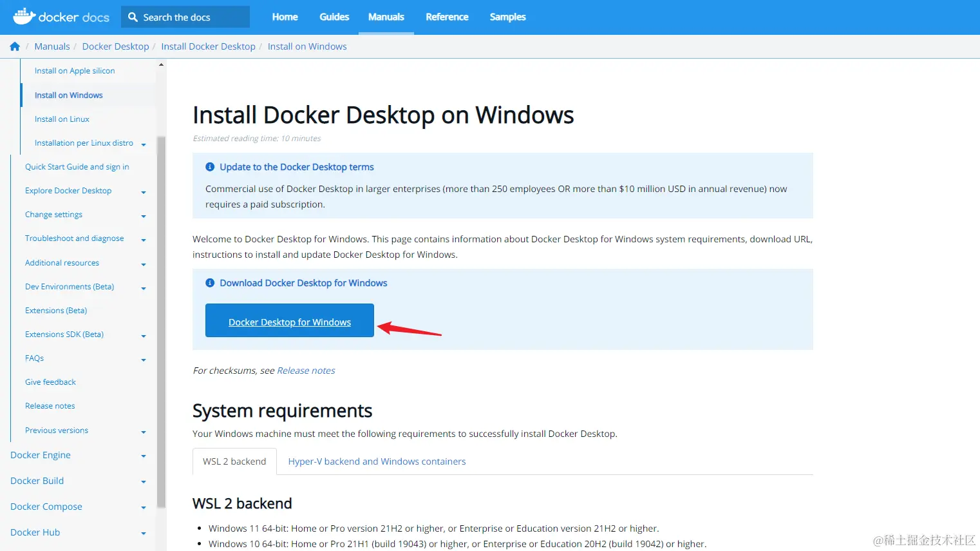Expand Dev Environments (Beta) section
The height and width of the screenshot is (551, 980).
click(x=144, y=288)
